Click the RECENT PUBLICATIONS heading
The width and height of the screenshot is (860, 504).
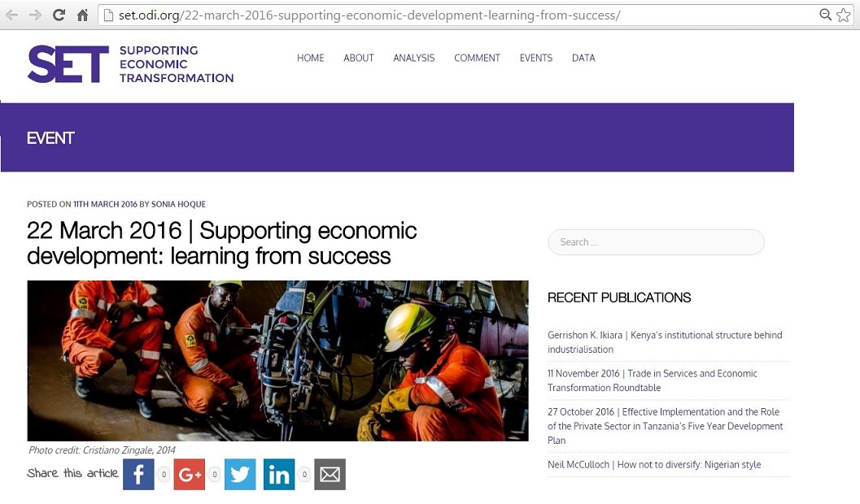point(619,298)
